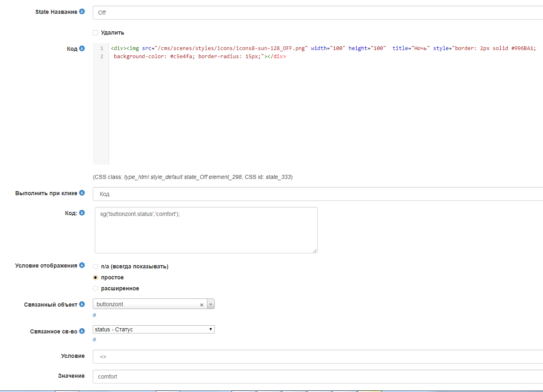Open help icon for Выполнить при клике

click(x=82, y=193)
